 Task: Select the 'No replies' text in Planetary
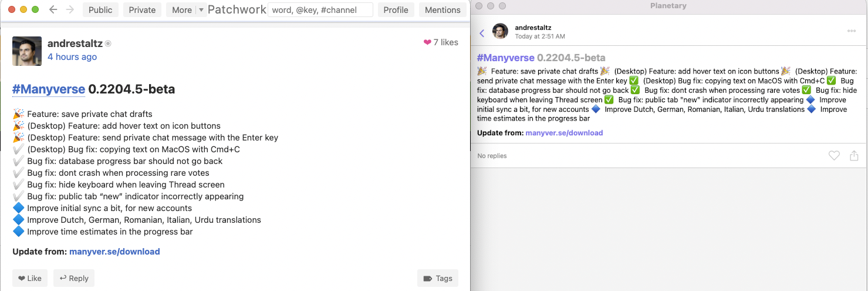click(x=492, y=156)
